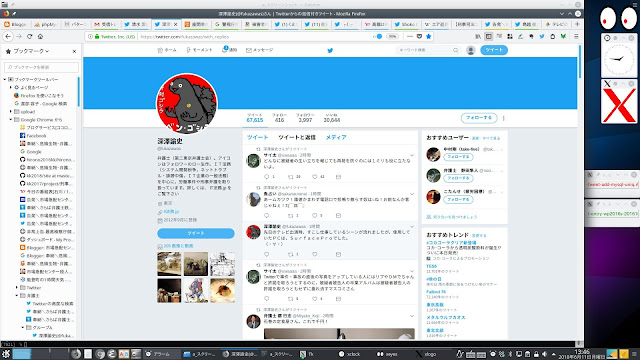Toggle the sidebar view toolbar icon
The height and width of the screenshot is (360, 640).
click(x=488, y=36)
